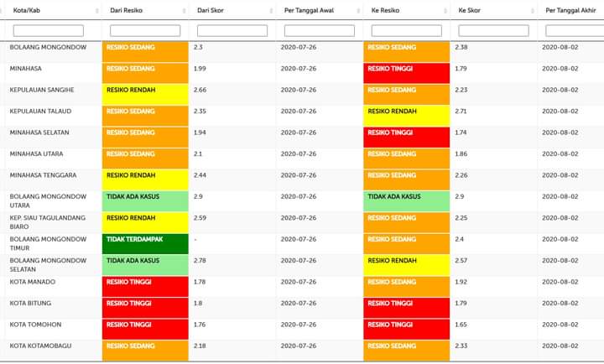
Task: Click Dari Skor value 2.66
Action: 200,90
